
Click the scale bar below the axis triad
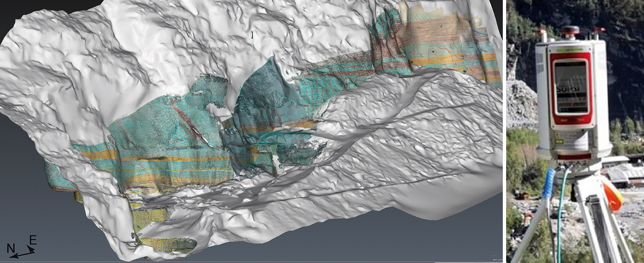coord(498,260)
